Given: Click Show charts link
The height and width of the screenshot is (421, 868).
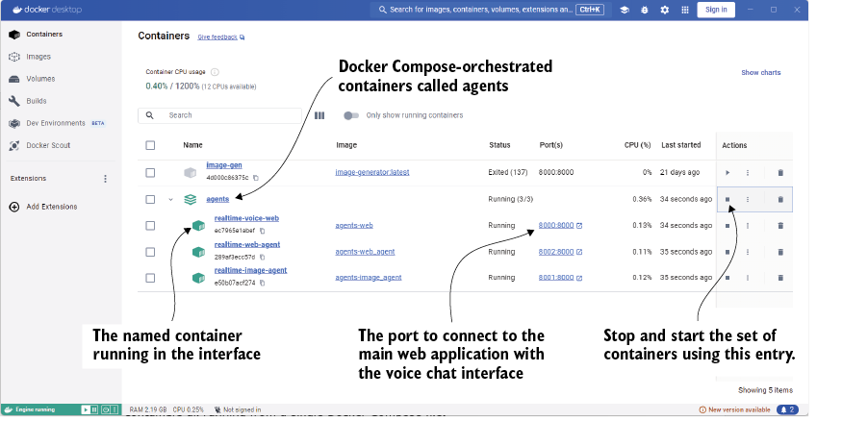Looking at the screenshot, I should pos(760,72).
